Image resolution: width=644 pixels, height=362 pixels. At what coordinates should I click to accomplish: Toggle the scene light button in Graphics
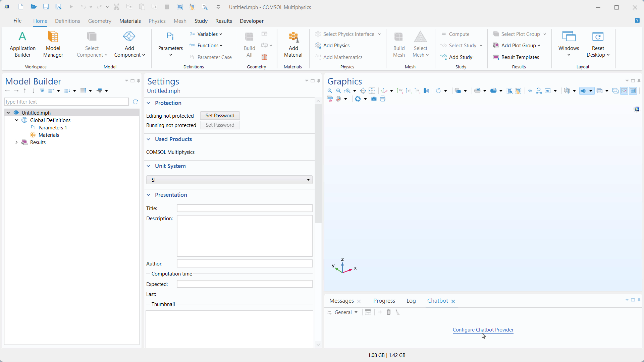[x=583, y=91]
